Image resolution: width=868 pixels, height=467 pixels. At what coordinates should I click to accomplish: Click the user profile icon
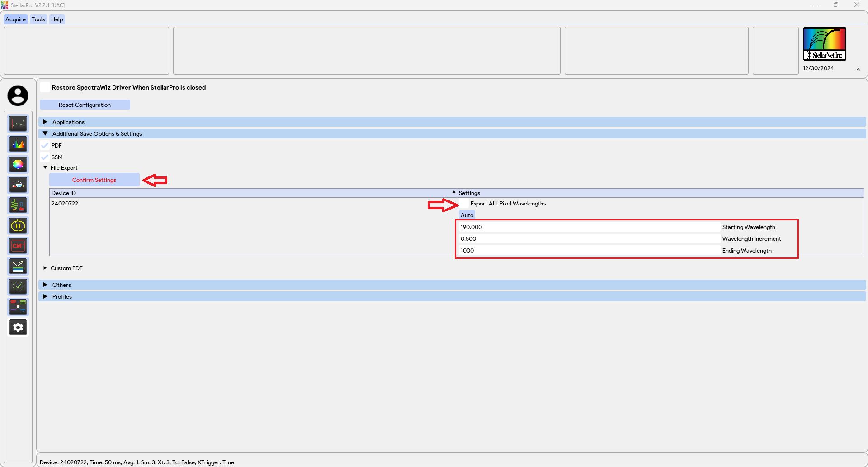(x=18, y=95)
